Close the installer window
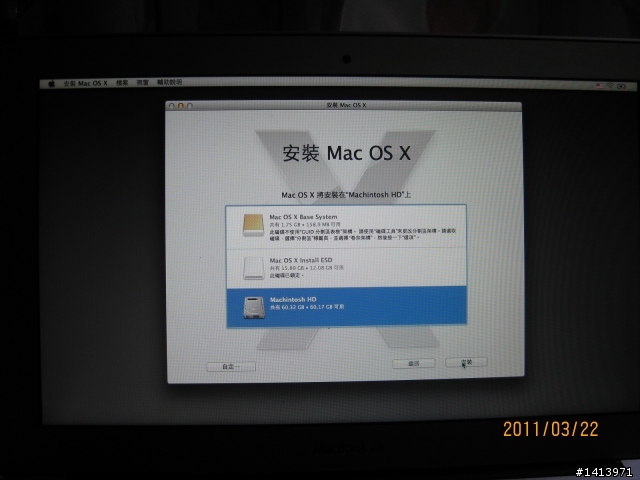This screenshot has width=640, height=480. [171, 106]
